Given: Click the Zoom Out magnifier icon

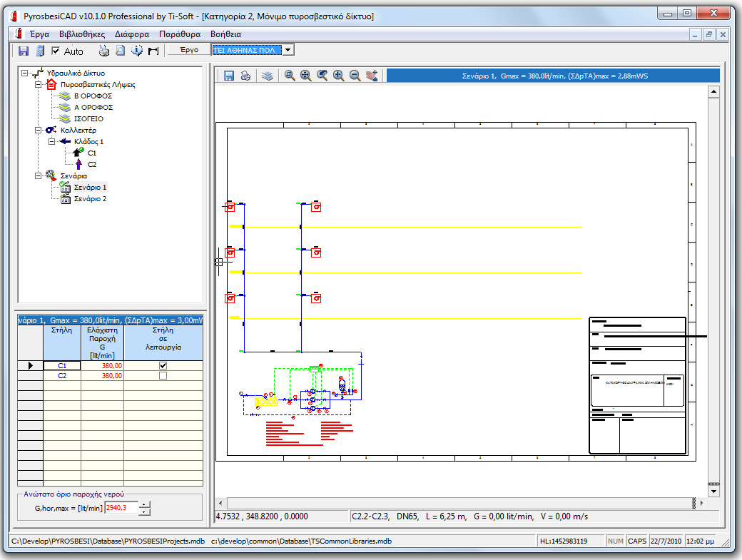Looking at the screenshot, I should [x=355, y=76].
